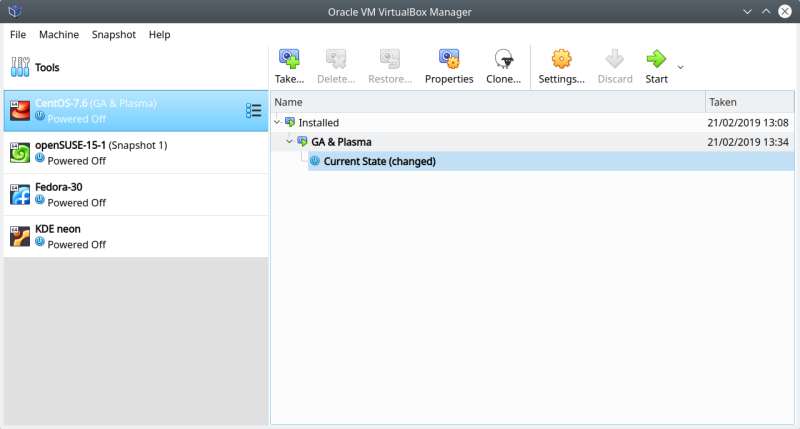Open the File menu

pyautogui.click(x=18, y=35)
